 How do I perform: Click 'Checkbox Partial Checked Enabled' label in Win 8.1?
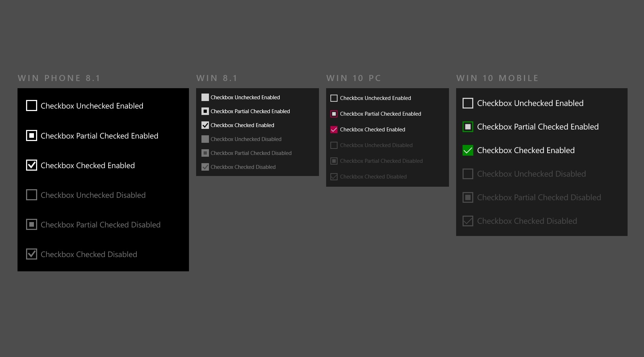(x=250, y=111)
